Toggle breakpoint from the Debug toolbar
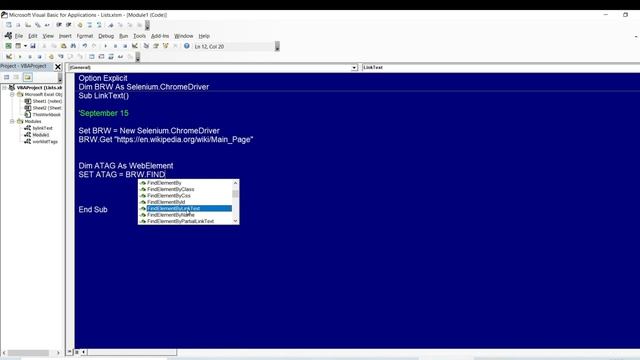This screenshot has width=640, height=360. pos(51,56)
